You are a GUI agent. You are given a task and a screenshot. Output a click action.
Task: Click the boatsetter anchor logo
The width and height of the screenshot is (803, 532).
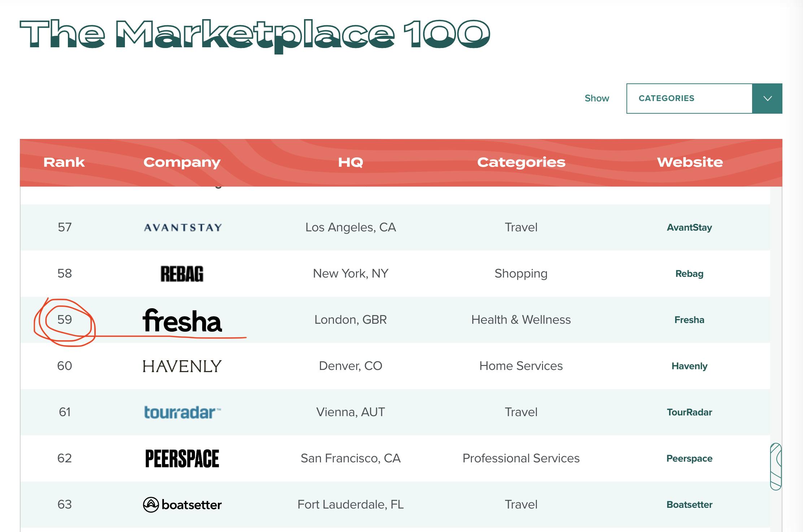(182, 504)
